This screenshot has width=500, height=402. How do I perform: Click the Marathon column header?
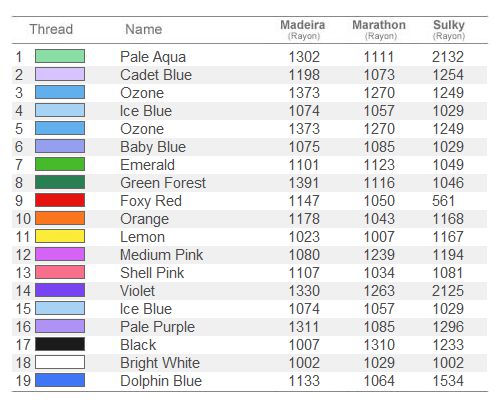coord(379,29)
